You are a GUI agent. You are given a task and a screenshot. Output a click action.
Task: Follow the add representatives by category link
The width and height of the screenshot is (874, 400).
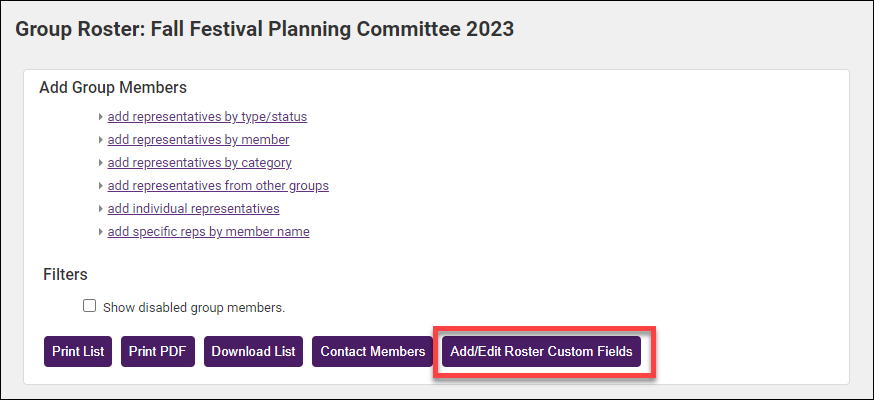pyautogui.click(x=199, y=163)
